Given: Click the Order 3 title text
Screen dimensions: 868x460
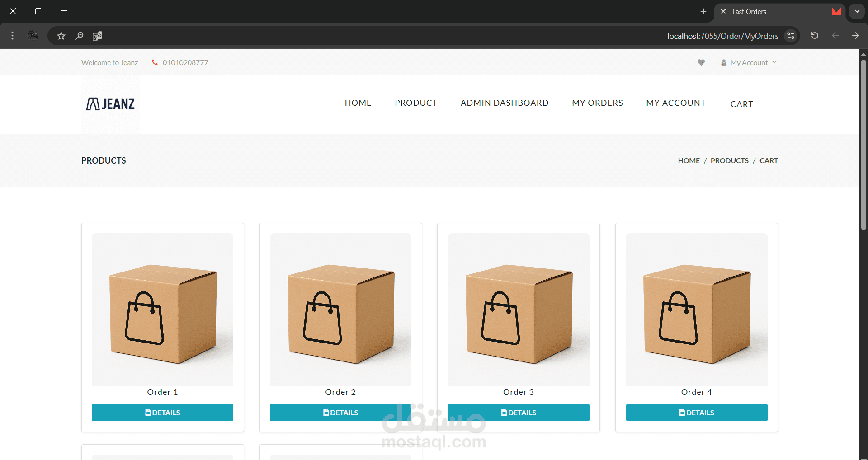Looking at the screenshot, I should tap(519, 392).
